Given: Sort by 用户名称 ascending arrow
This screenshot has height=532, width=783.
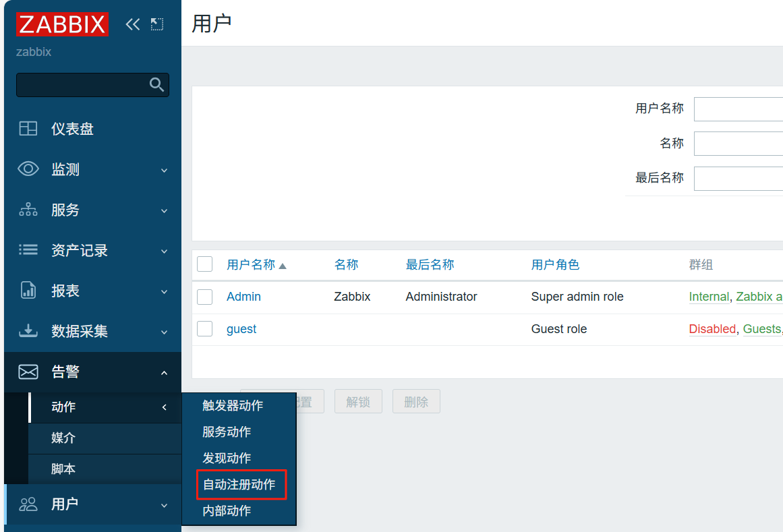Looking at the screenshot, I should 283,266.
